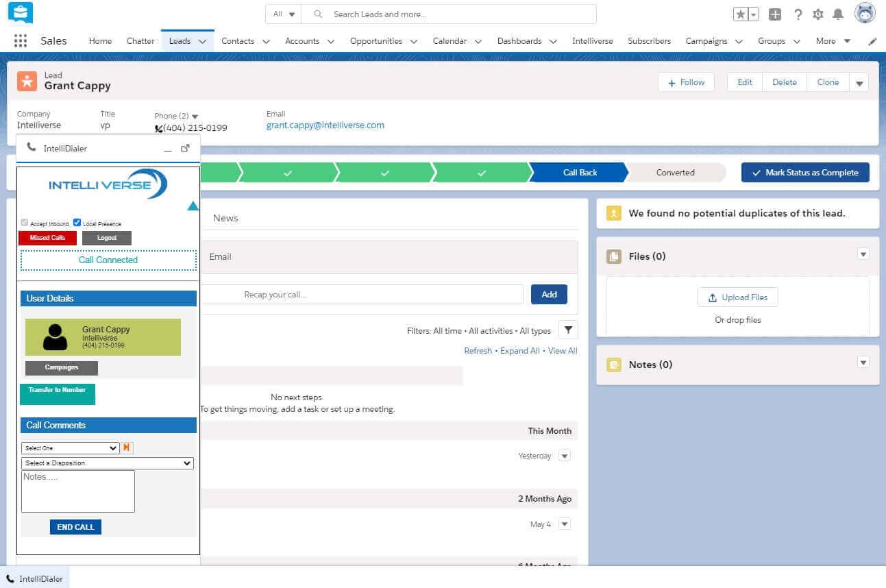Open the search scope All dropdown
The image size is (886, 588).
click(284, 14)
